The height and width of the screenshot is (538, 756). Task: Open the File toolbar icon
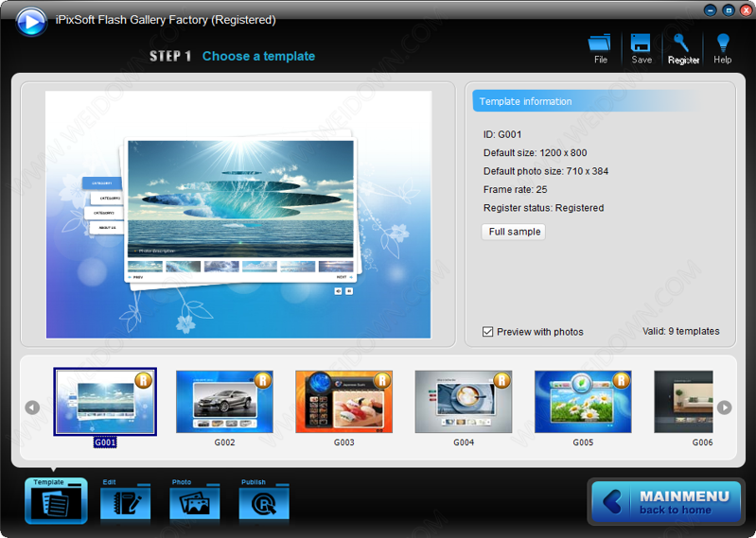[x=600, y=48]
